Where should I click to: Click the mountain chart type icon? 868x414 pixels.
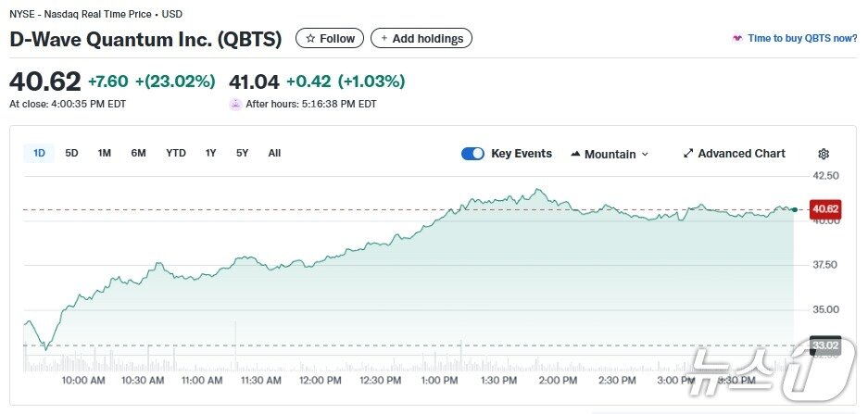tap(575, 154)
